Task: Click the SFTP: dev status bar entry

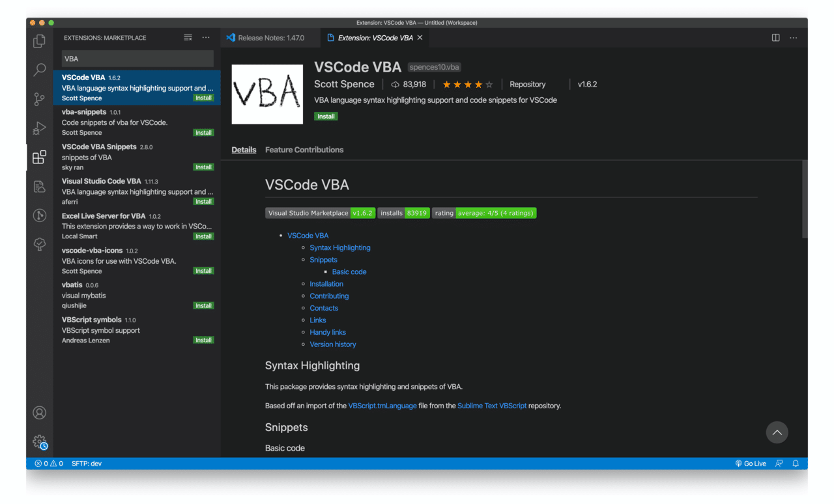Action: 87,464
